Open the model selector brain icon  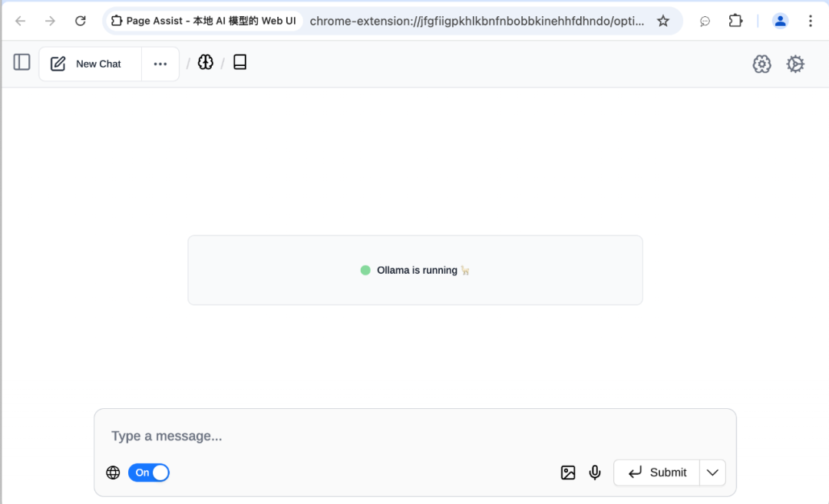pyautogui.click(x=206, y=62)
